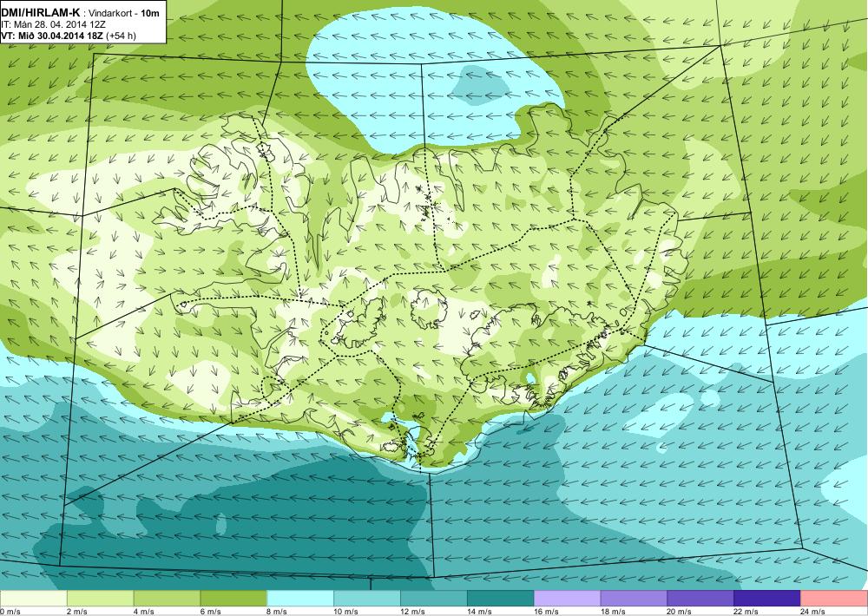Click the legend swatch between 18 m/s and 20 m/s
Viewport: 868px width, 616px height.
point(634,599)
